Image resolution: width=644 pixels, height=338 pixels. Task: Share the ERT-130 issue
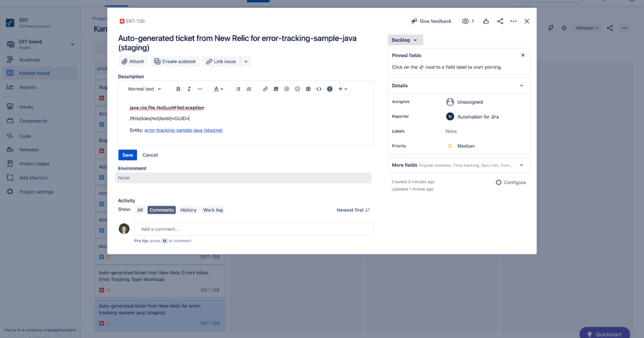point(500,21)
